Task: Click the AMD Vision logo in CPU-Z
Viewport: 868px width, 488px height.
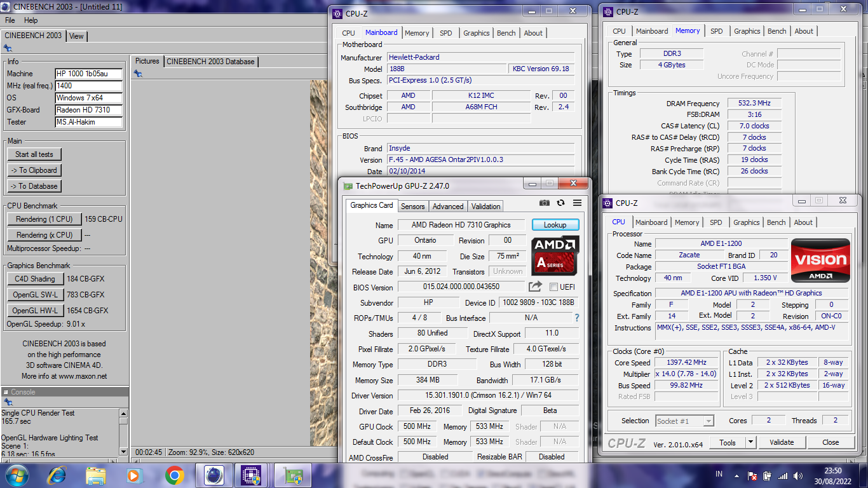Action: 820,261
